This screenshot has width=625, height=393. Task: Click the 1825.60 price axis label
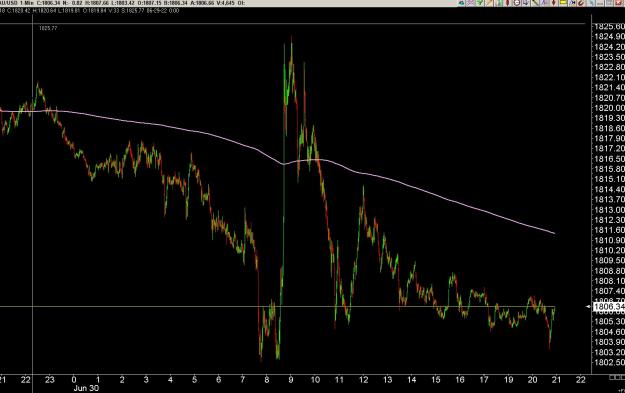pyautogui.click(x=609, y=27)
